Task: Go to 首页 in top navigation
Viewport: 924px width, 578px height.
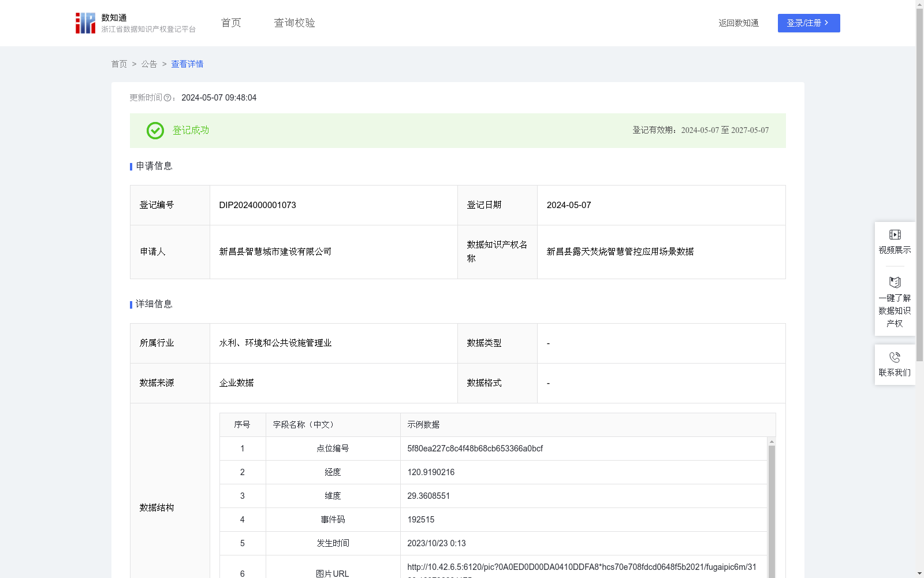Action: (231, 23)
